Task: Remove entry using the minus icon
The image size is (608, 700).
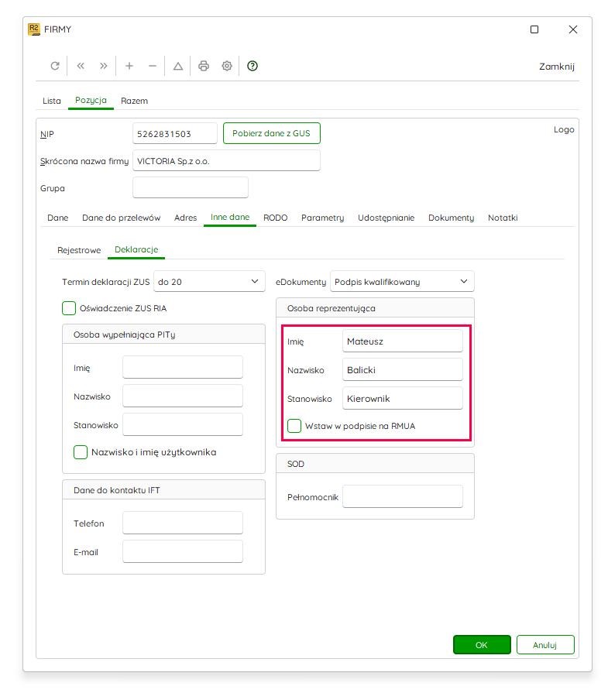Action: click(153, 66)
